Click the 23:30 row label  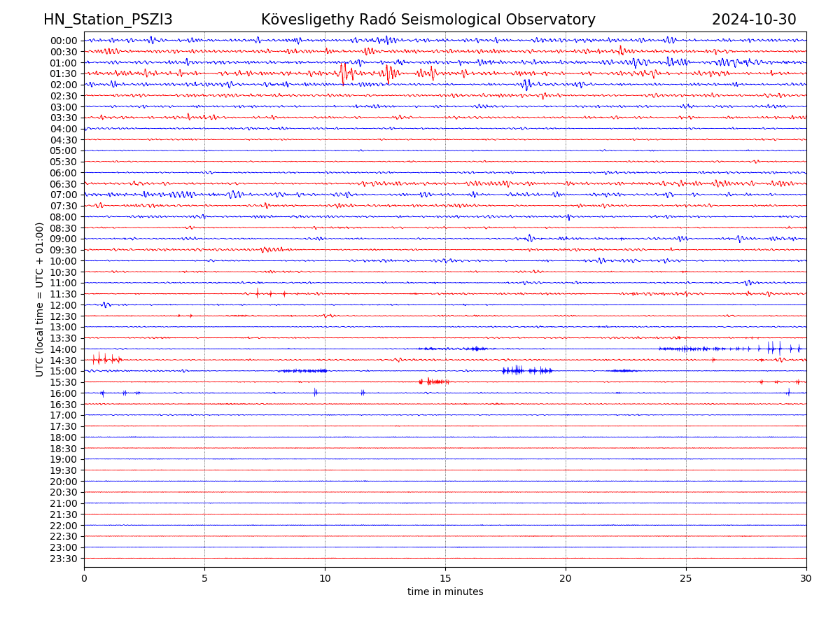click(x=64, y=559)
